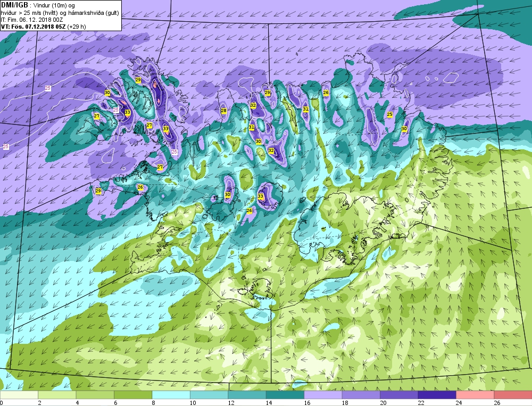The height and width of the screenshot is (406, 532).
Task: Click the legend tick value 22
Action: (x=421, y=403)
